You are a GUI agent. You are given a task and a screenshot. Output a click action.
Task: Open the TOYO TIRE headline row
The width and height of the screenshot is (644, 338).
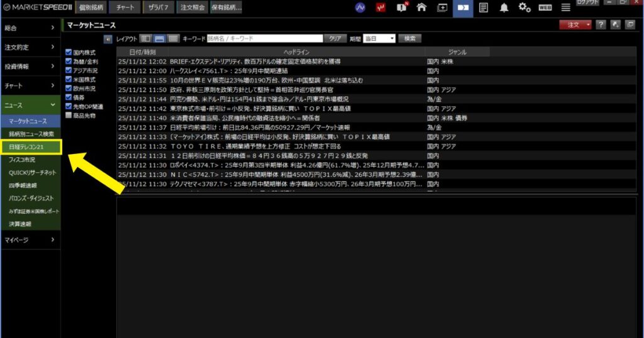tap(376, 146)
